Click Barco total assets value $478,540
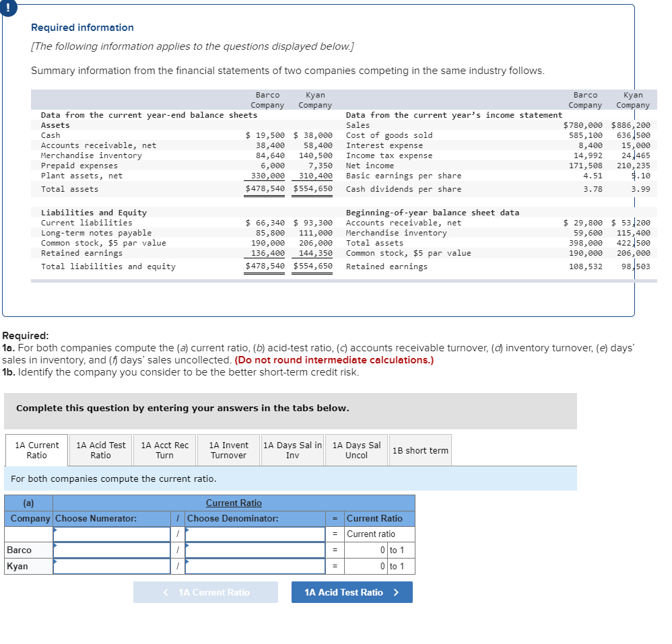The image size is (672, 644). coord(265,189)
